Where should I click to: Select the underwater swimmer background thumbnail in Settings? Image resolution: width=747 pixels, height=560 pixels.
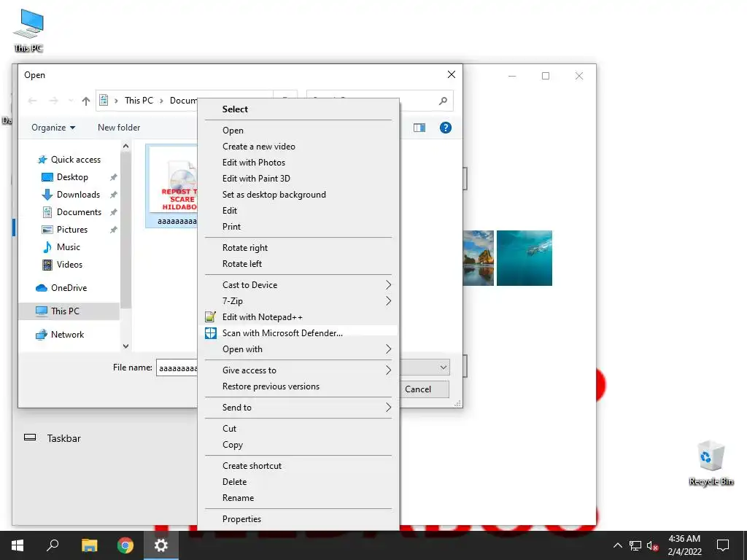(x=524, y=258)
